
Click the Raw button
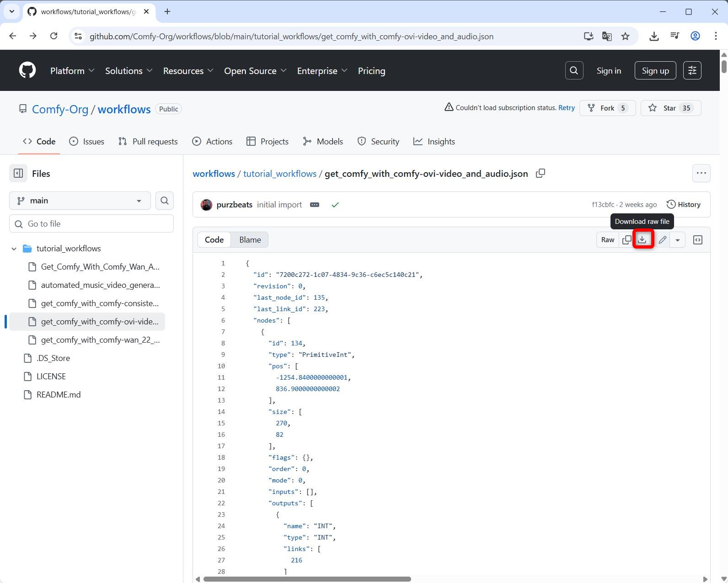607,240
